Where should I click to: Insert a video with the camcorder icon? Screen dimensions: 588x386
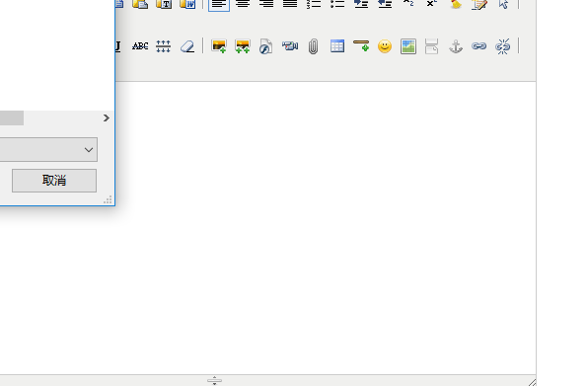point(290,46)
